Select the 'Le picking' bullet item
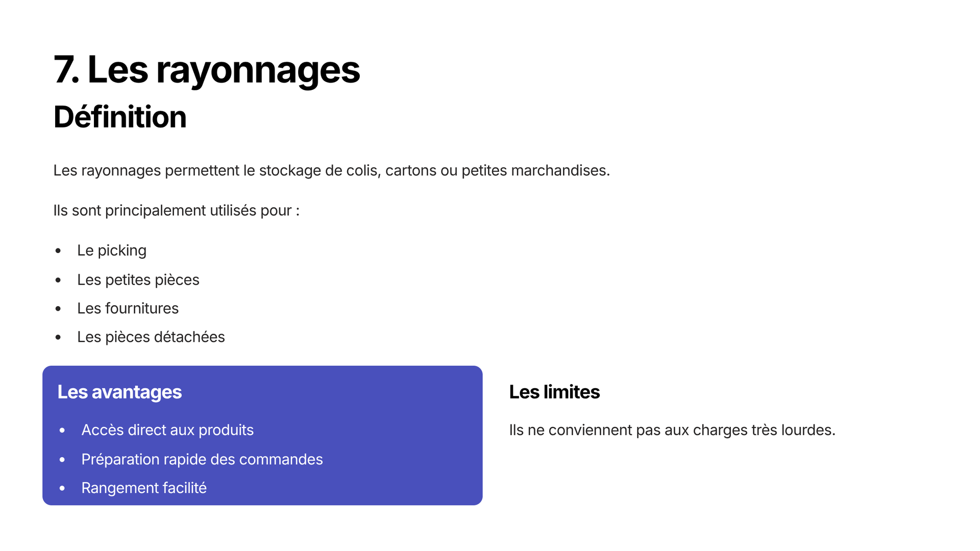This screenshot has height=551, width=980. pos(112,251)
